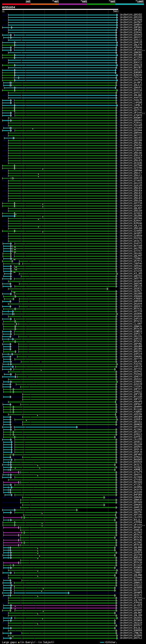This screenshot has width=146, height=644.
Task: Click the query ID AV551654
Action: coord(8,8)
